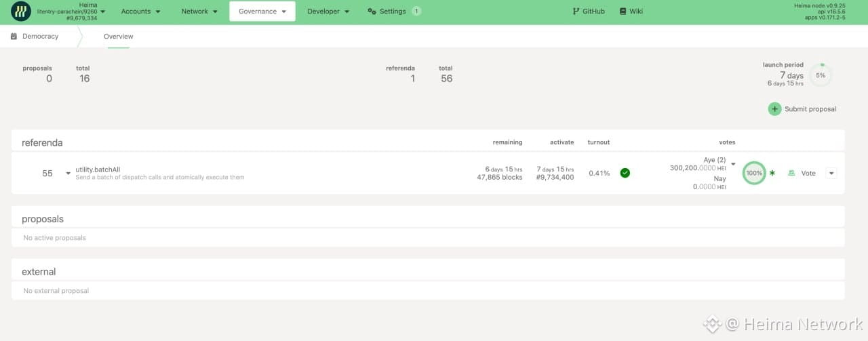Click the GitHub branch icon
The height and width of the screenshot is (341, 868).
tap(576, 12)
